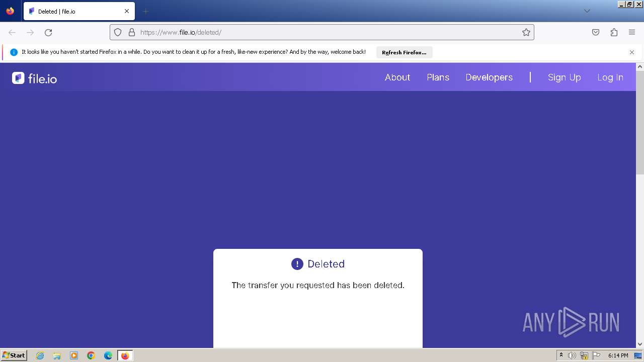Viewport: 644px width, 362px height.
Task: Bookmark this page with star icon
Action: pyautogui.click(x=526, y=32)
